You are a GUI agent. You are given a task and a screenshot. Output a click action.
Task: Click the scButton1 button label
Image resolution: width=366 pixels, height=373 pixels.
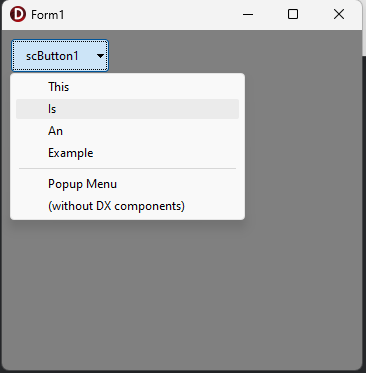pos(52,56)
